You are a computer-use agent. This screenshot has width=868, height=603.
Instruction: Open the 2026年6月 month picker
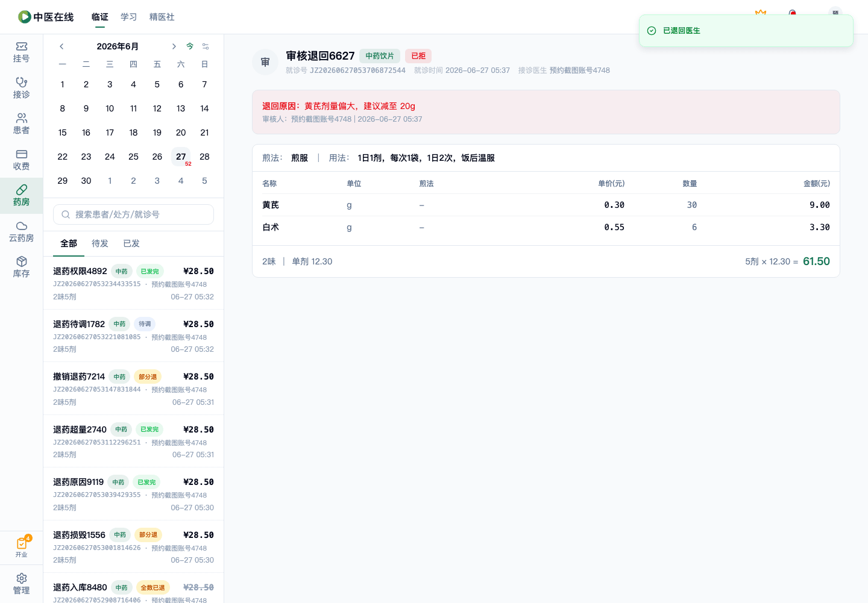point(118,46)
